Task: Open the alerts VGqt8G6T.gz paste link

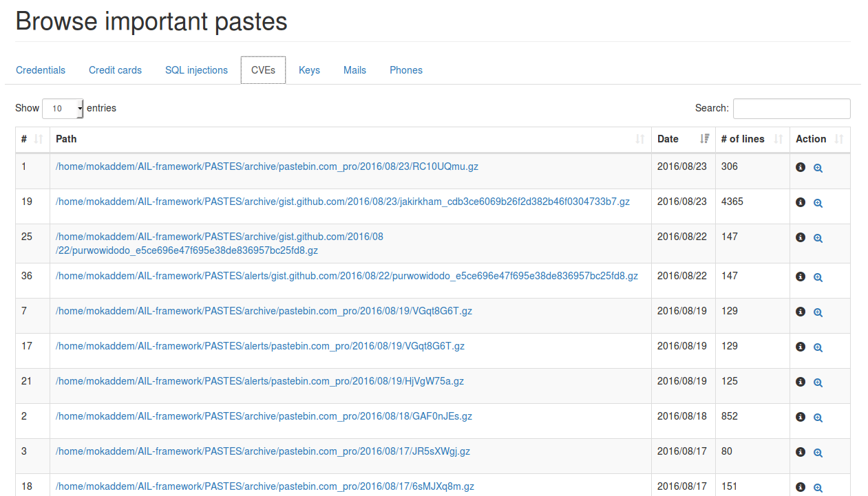Action: point(260,346)
